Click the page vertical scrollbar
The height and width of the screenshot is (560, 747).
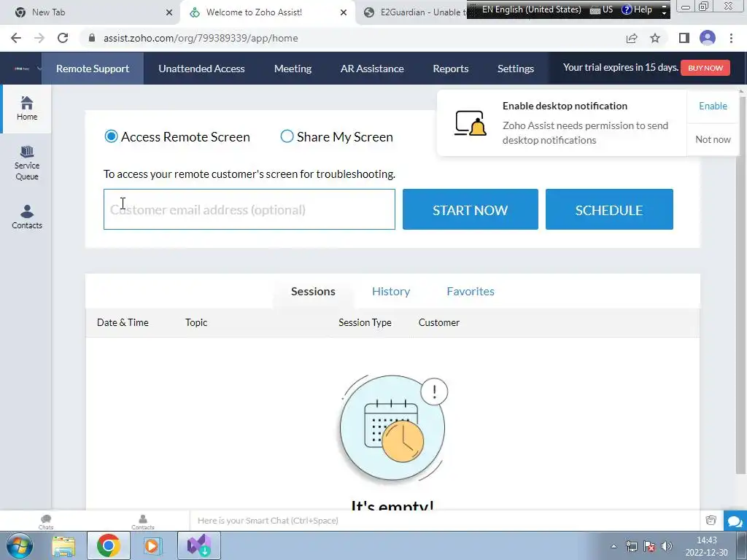point(740,284)
